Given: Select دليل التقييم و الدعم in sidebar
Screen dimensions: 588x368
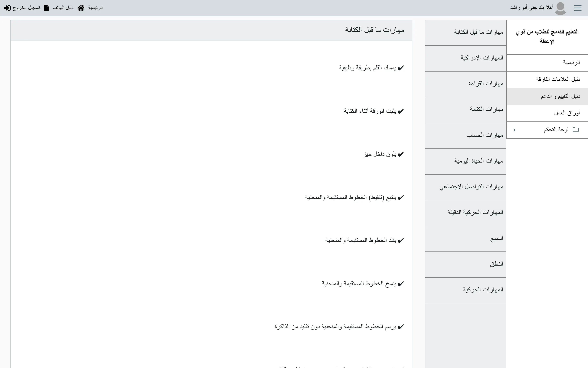Looking at the screenshot, I should [x=547, y=96].
